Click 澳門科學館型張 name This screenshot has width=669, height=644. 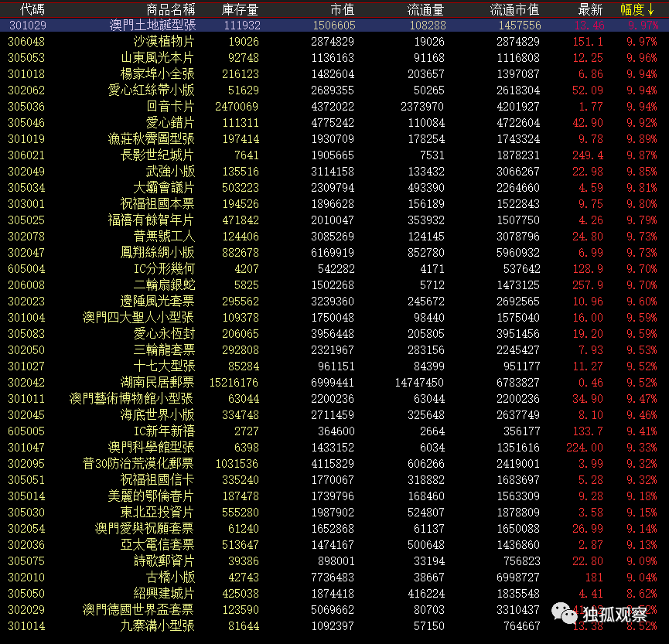click(x=152, y=447)
